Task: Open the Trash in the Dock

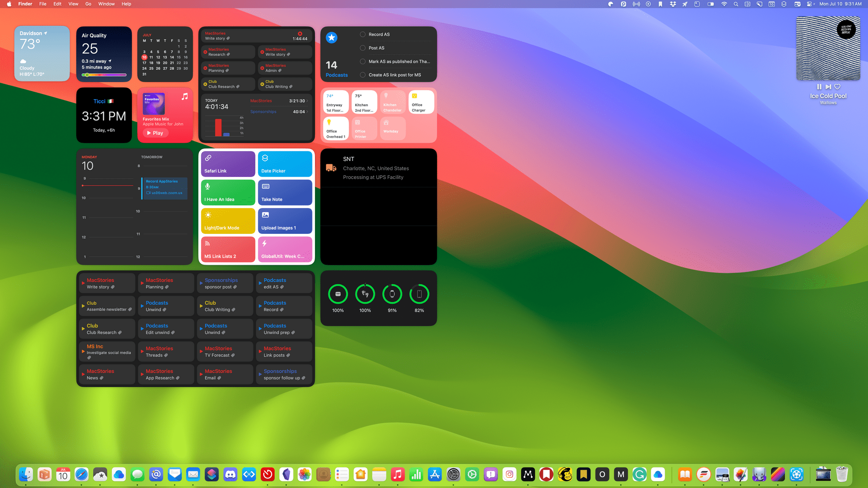Action: tap(842, 474)
